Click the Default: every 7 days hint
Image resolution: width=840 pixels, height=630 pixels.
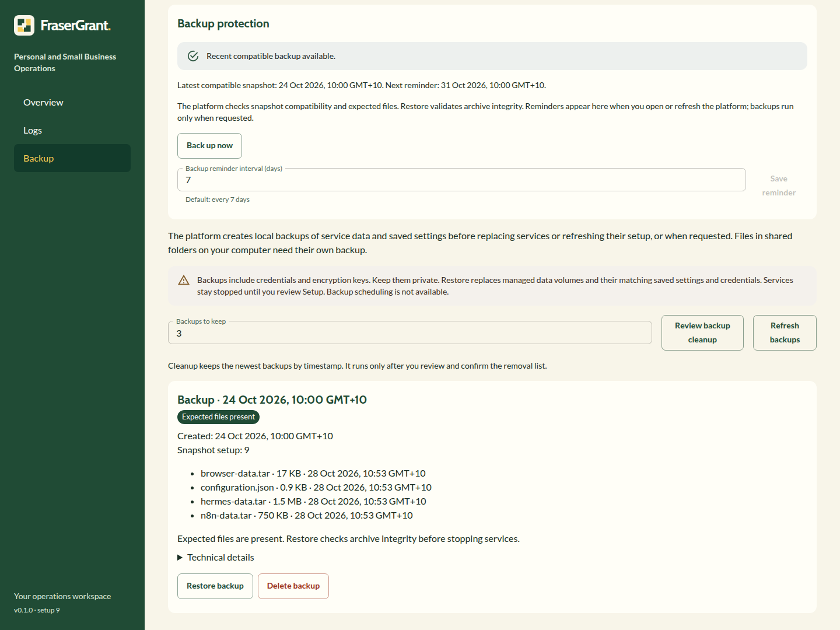point(218,199)
